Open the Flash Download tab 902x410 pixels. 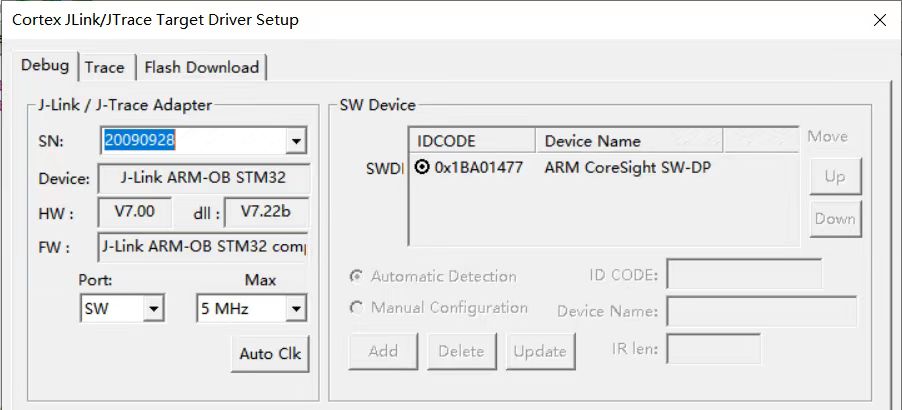201,67
